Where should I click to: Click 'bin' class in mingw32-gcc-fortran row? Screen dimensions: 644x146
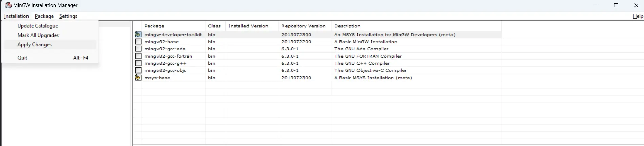(211, 56)
